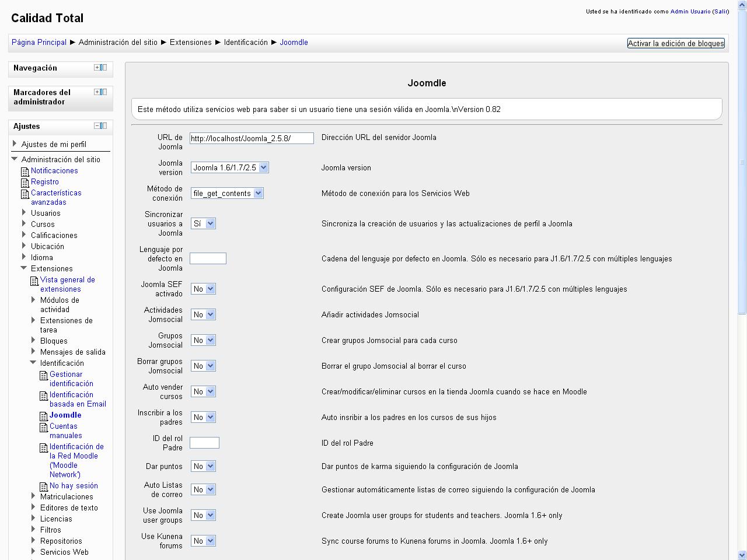Expand the Marcadores del administrador block
747x560 pixels.
(x=97, y=92)
